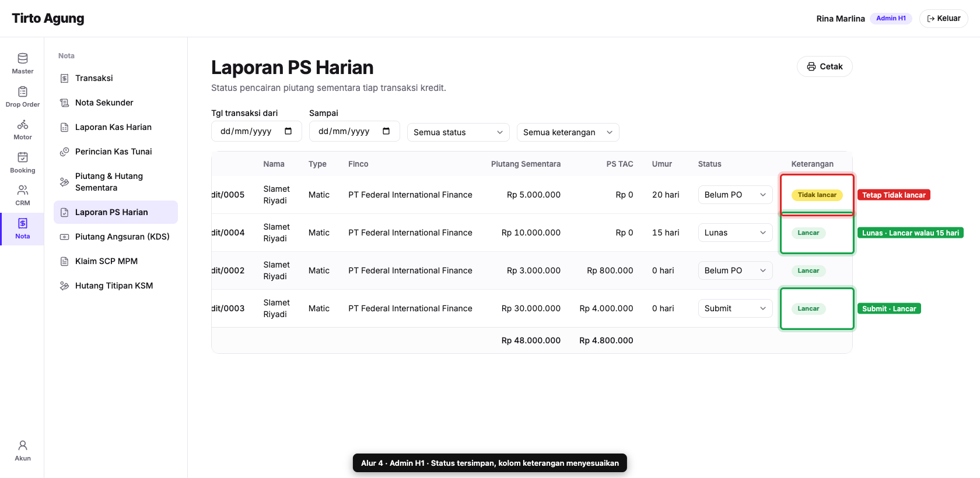Log out with the Keluar button
Image resolution: width=980 pixels, height=478 pixels.
[x=944, y=19]
